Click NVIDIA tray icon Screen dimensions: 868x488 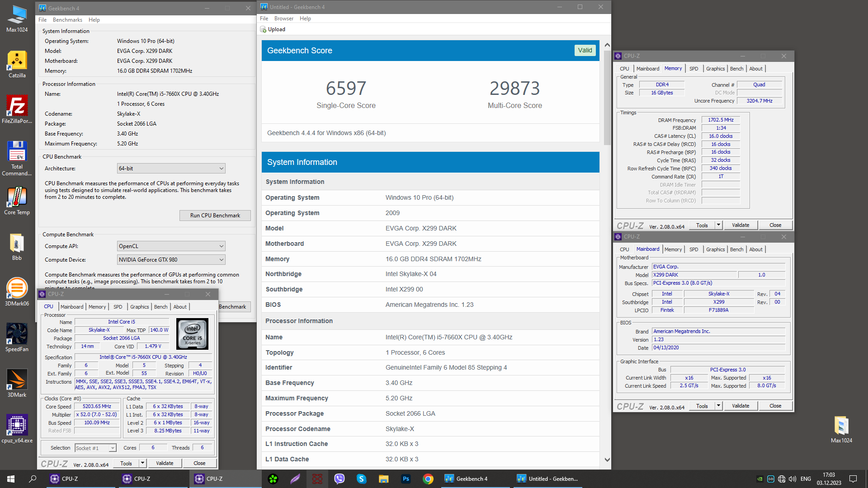coord(760,479)
